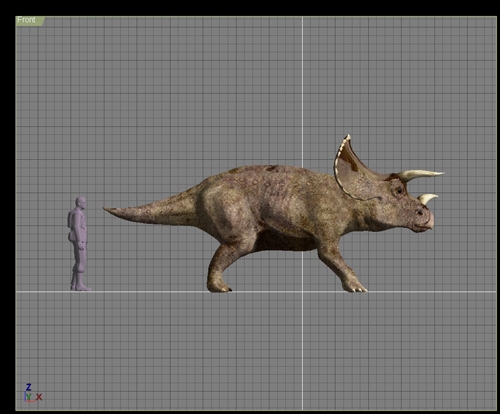Select the triceratops's long brow horn
The height and width of the screenshot is (414, 500).
421,175
